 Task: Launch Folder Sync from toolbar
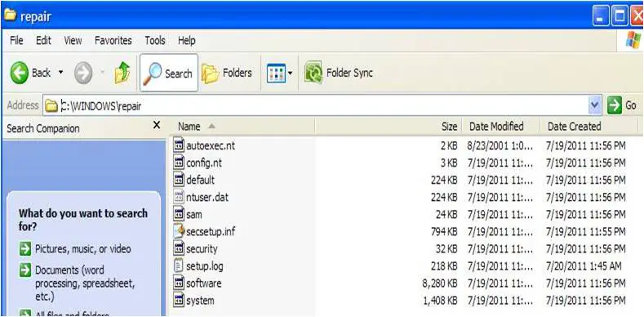[339, 74]
